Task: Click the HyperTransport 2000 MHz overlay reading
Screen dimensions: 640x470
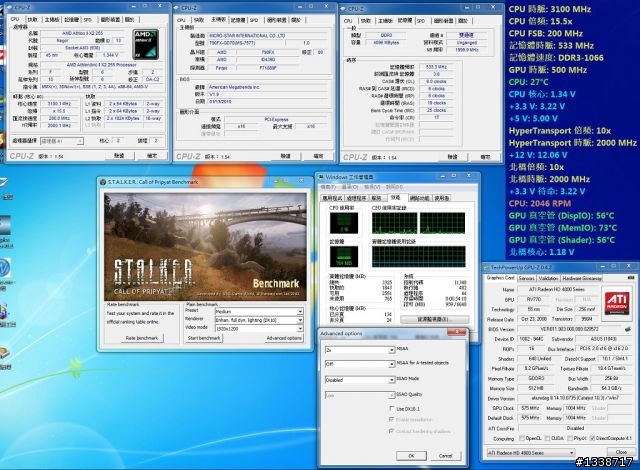Action: tap(572, 143)
